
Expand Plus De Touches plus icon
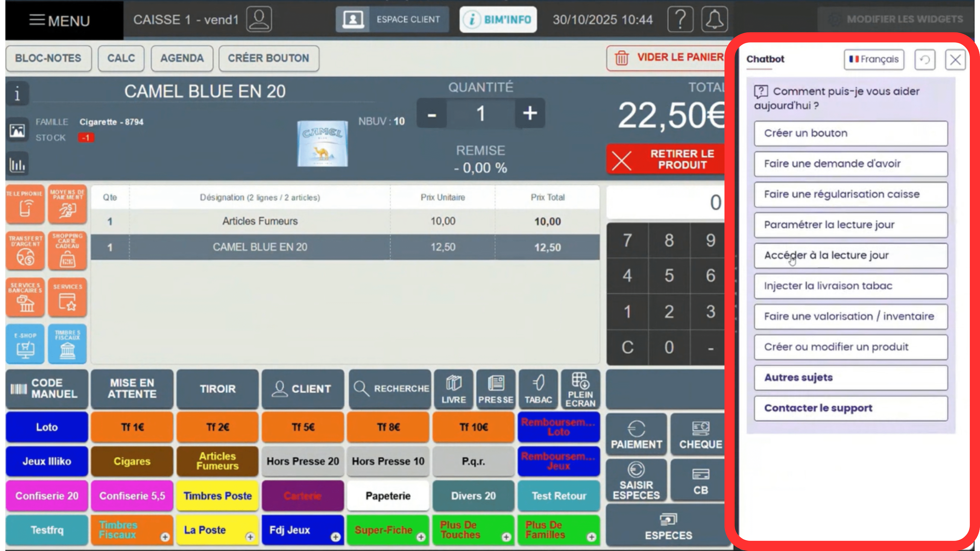pos(506,537)
